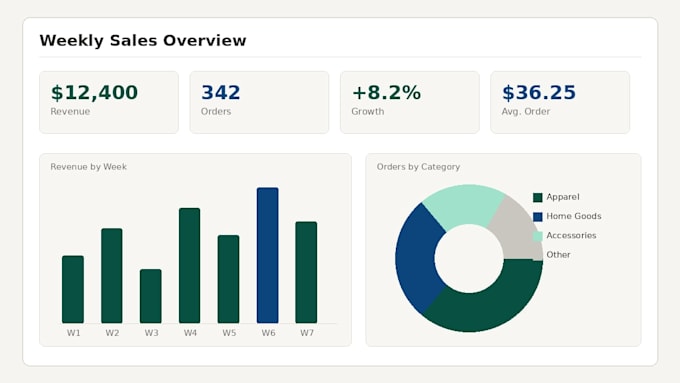Click the W3 axis label
This screenshot has width=680, height=383.
(151, 333)
